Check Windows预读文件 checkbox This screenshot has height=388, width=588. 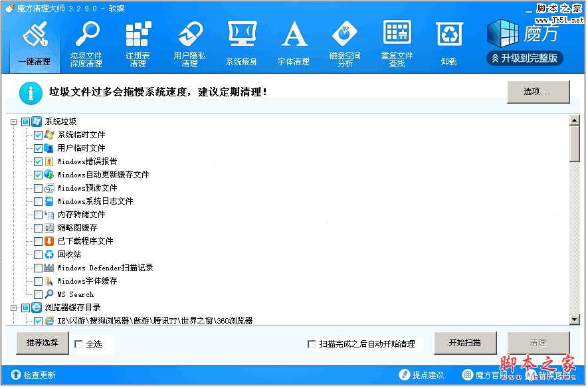coord(38,188)
